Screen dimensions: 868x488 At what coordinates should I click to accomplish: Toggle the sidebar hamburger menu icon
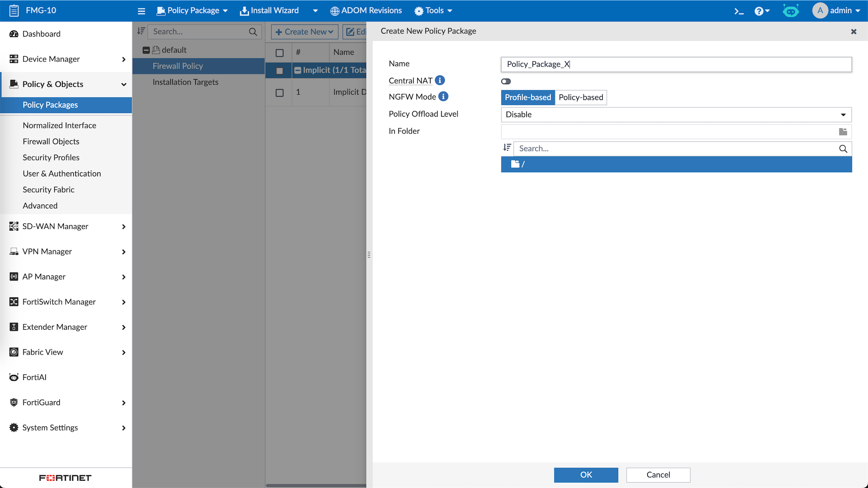pyautogui.click(x=142, y=11)
